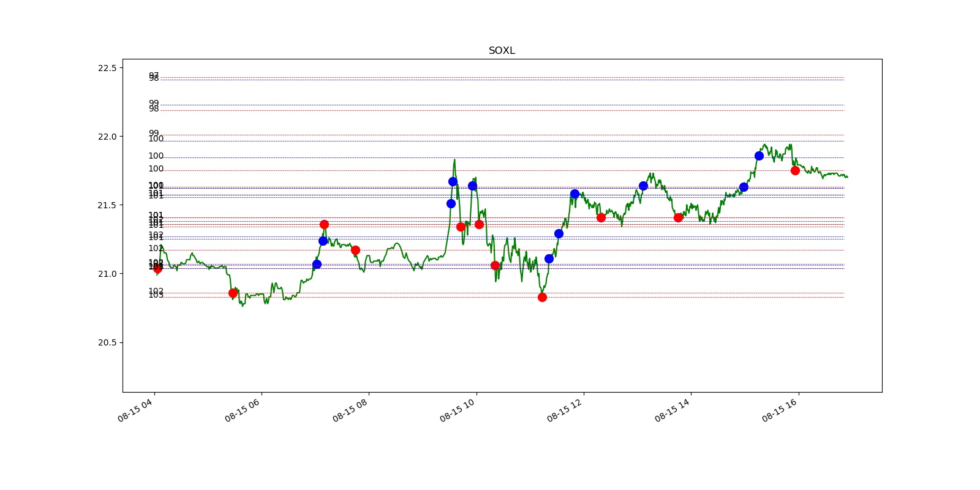980x490 pixels.
Task: Select the blue marker at 07:00 near 21.07
Action: (x=317, y=264)
